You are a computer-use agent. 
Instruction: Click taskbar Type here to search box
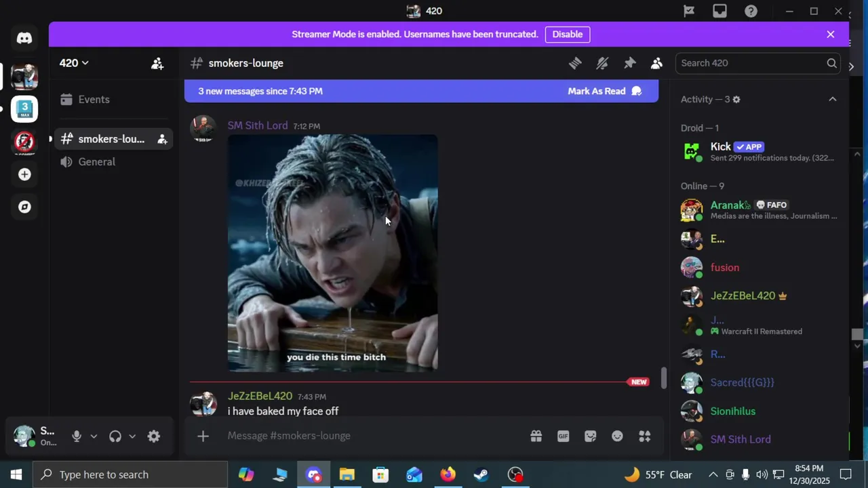click(x=130, y=474)
